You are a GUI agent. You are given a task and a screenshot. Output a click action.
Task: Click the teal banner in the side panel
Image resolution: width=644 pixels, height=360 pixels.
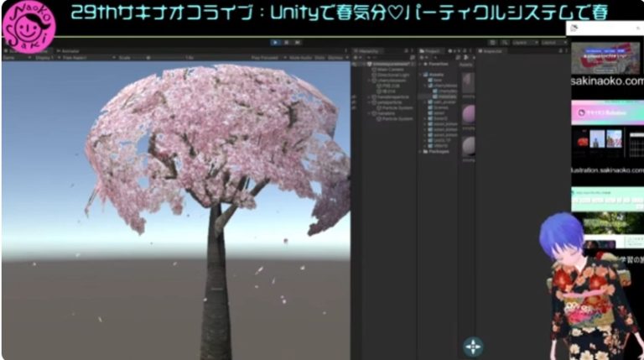pyautogui.click(x=607, y=199)
